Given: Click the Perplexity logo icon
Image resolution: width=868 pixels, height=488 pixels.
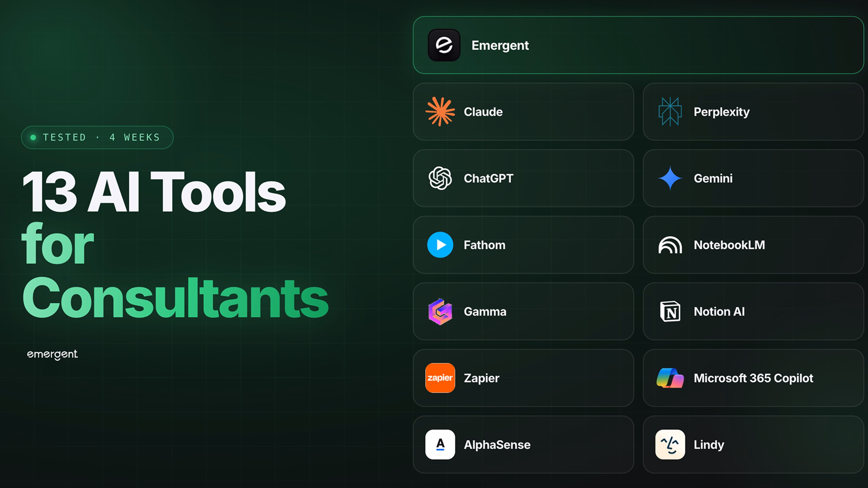Looking at the screenshot, I should tap(670, 112).
